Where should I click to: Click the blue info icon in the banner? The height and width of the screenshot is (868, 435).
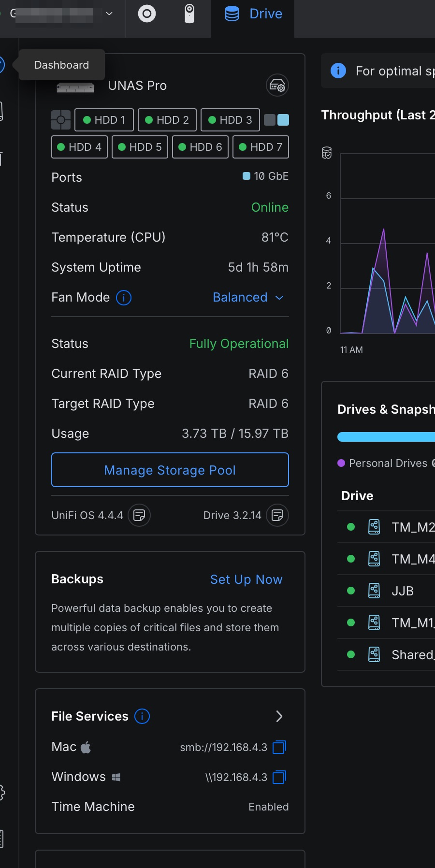point(338,71)
